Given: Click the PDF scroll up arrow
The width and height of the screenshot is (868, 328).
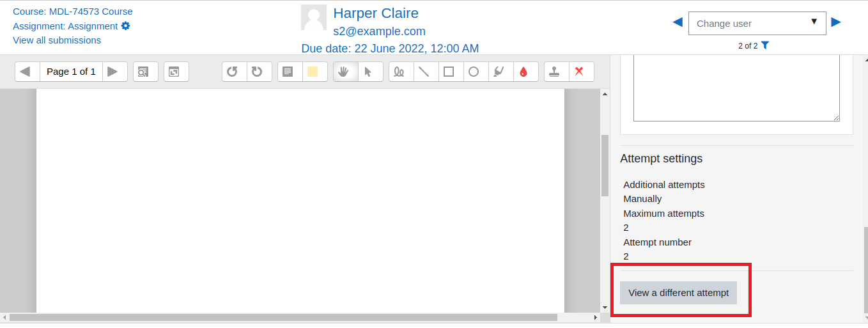Looking at the screenshot, I should (x=605, y=95).
